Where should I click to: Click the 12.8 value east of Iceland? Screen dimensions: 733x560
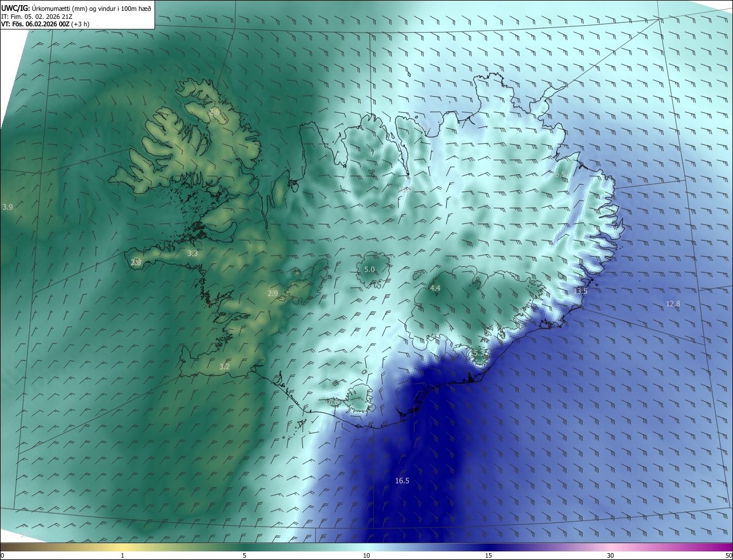[673, 303]
